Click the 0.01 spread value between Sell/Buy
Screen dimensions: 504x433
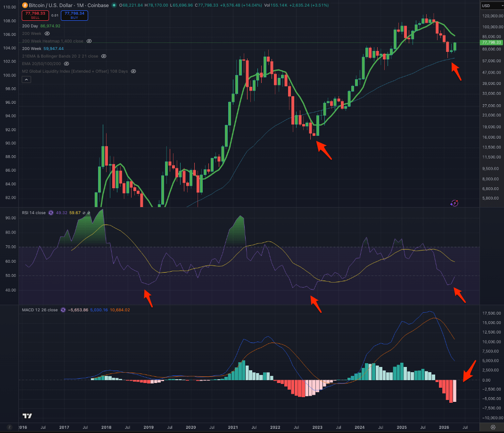coord(55,16)
